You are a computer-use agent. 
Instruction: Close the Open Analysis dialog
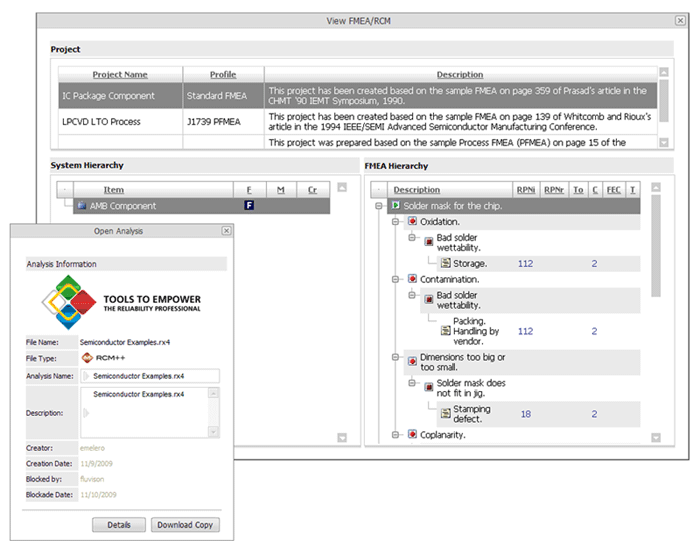226,230
